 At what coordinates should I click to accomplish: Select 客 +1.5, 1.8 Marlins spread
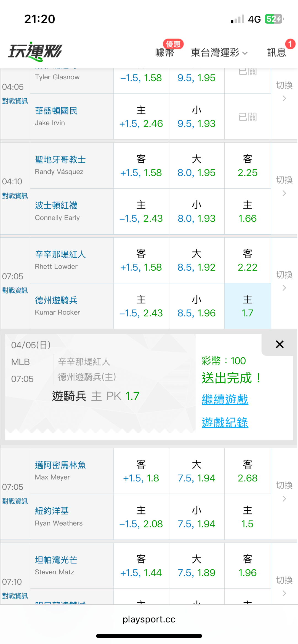[x=141, y=471]
